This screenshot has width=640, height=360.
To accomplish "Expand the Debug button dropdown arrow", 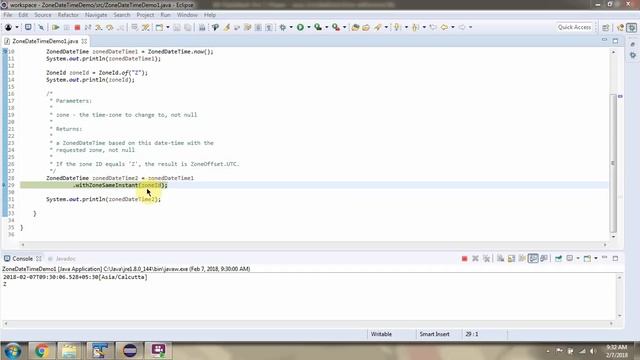I will point(291,27).
